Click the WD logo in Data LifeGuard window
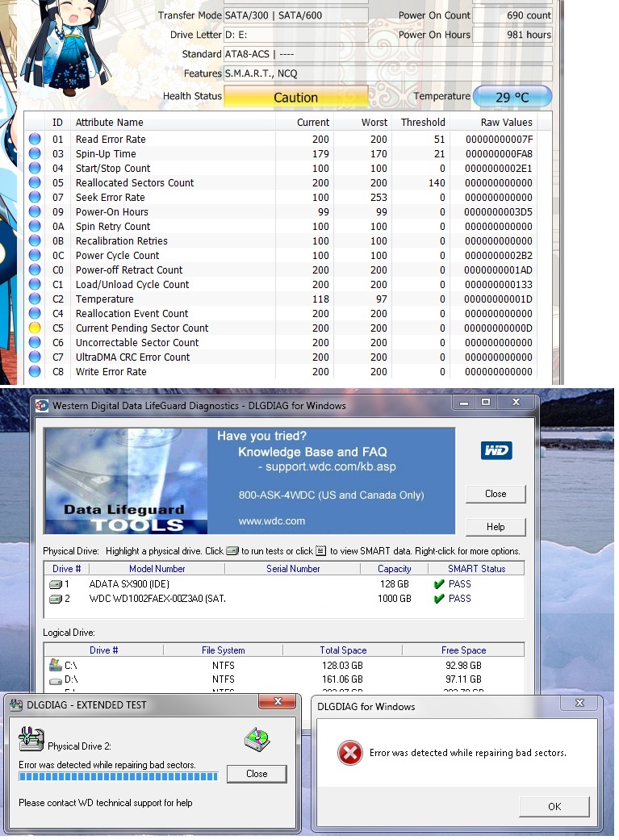This screenshot has width=619, height=840. (x=496, y=450)
